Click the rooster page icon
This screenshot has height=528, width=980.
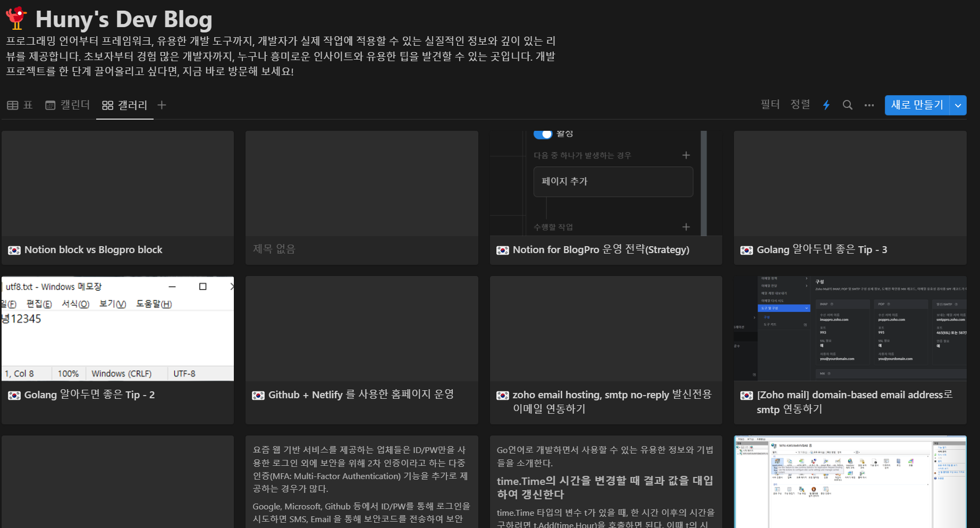pyautogui.click(x=16, y=18)
